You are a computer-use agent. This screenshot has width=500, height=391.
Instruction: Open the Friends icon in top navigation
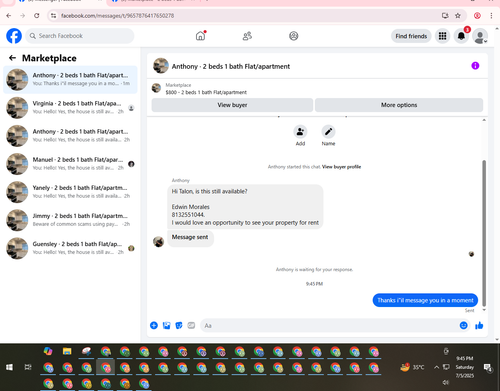247,36
